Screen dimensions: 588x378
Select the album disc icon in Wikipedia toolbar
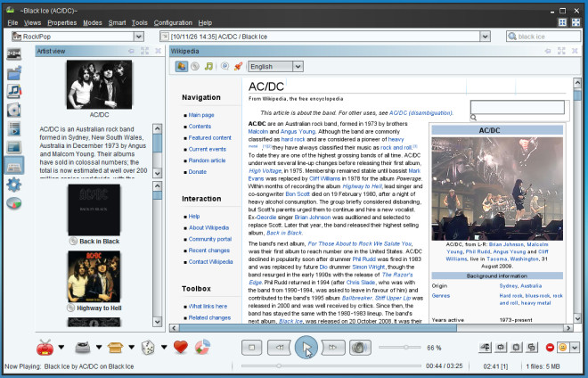195,67
